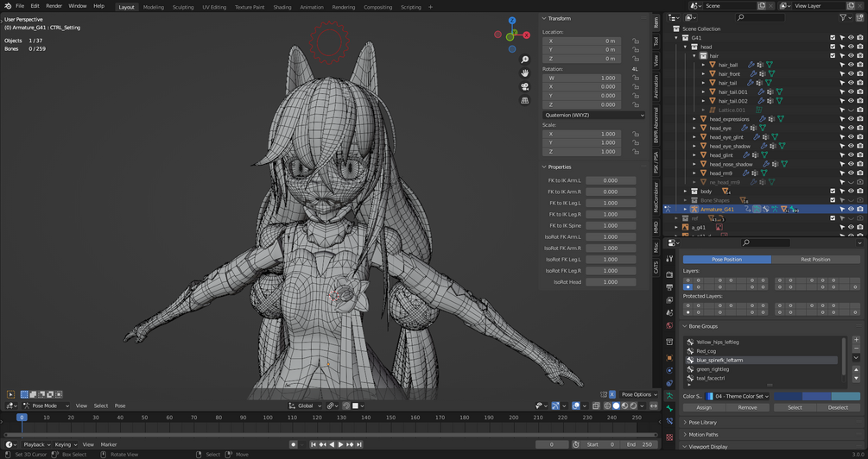This screenshot has width=868, height=459.
Task: Click the zoom magnifier icon in viewport
Action: pos(525,60)
